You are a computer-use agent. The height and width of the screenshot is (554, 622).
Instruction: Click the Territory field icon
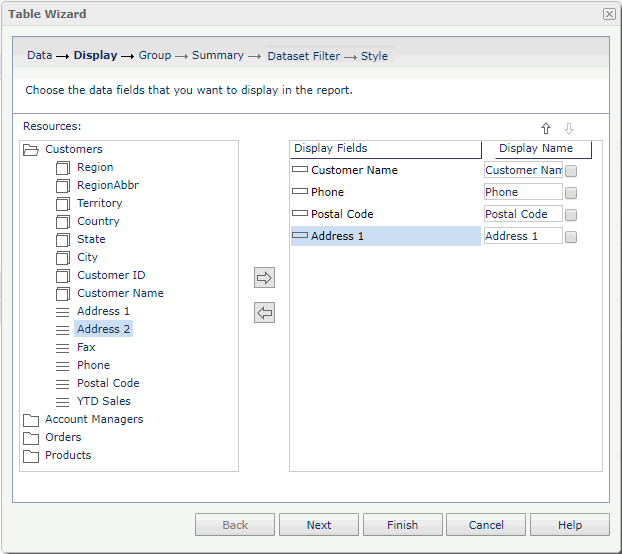tap(63, 204)
